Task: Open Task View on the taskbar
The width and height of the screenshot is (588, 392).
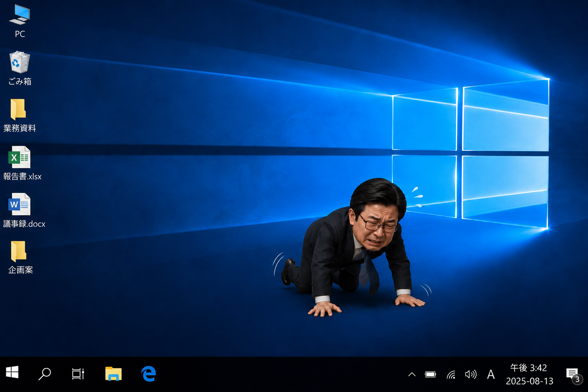Action: (x=78, y=374)
